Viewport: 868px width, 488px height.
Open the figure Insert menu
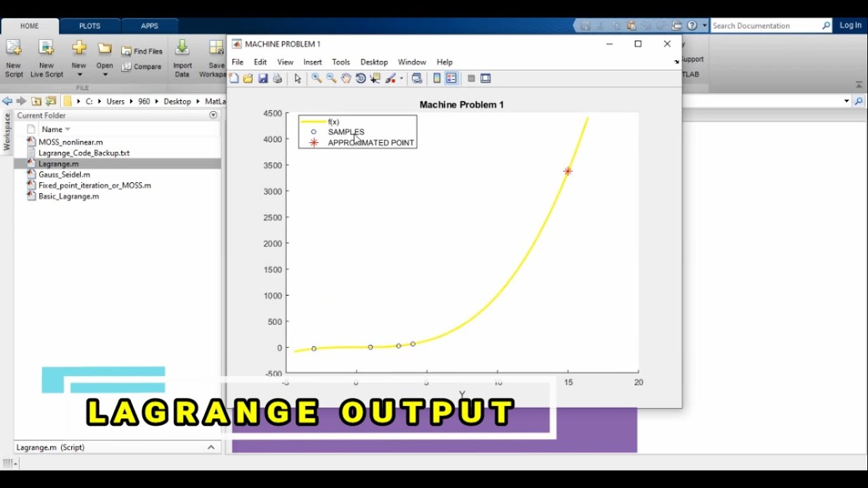313,62
